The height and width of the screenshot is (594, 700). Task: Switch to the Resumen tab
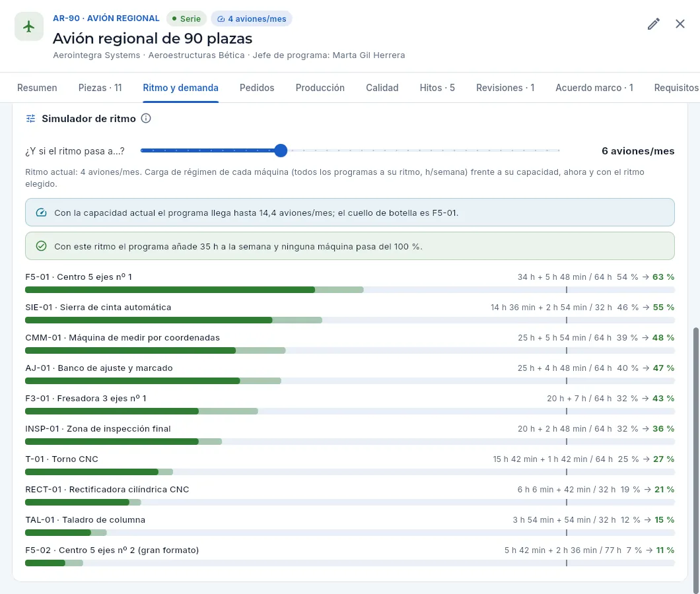pyautogui.click(x=37, y=88)
